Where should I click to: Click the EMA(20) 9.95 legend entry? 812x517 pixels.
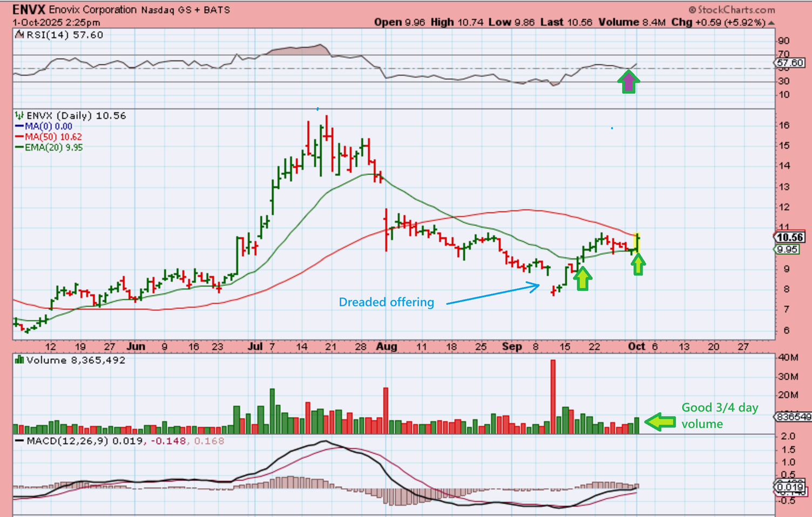(54, 147)
